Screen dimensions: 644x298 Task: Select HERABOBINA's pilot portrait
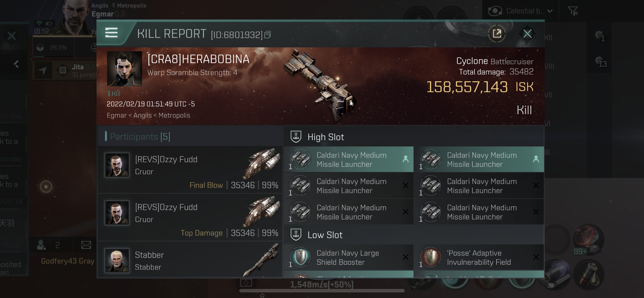124,68
